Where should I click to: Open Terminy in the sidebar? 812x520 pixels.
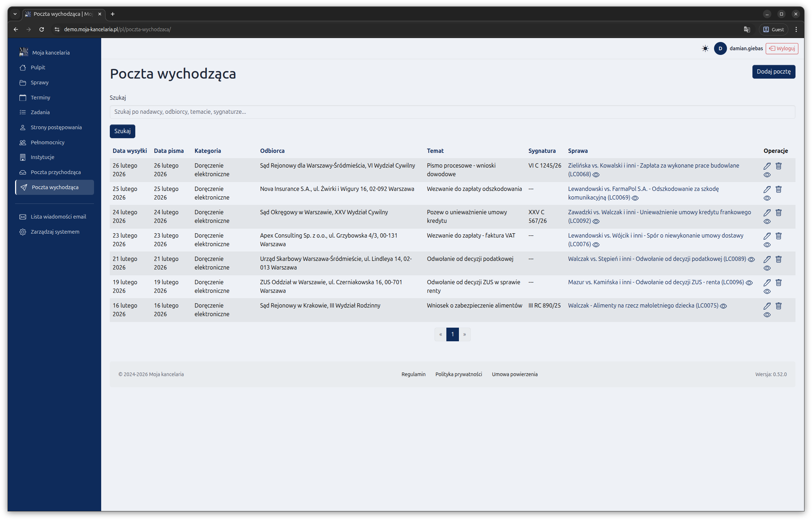click(x=40, y=98)
